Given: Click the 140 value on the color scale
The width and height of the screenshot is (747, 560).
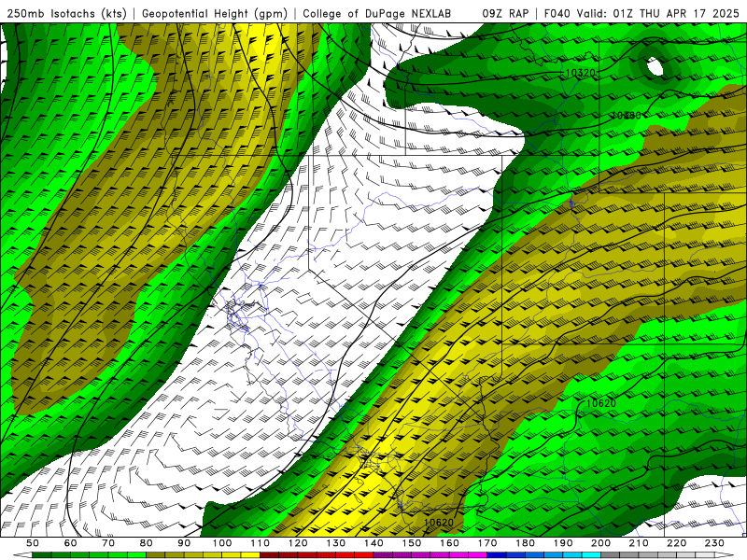Looking at the screenshot, I should [374, 543].
